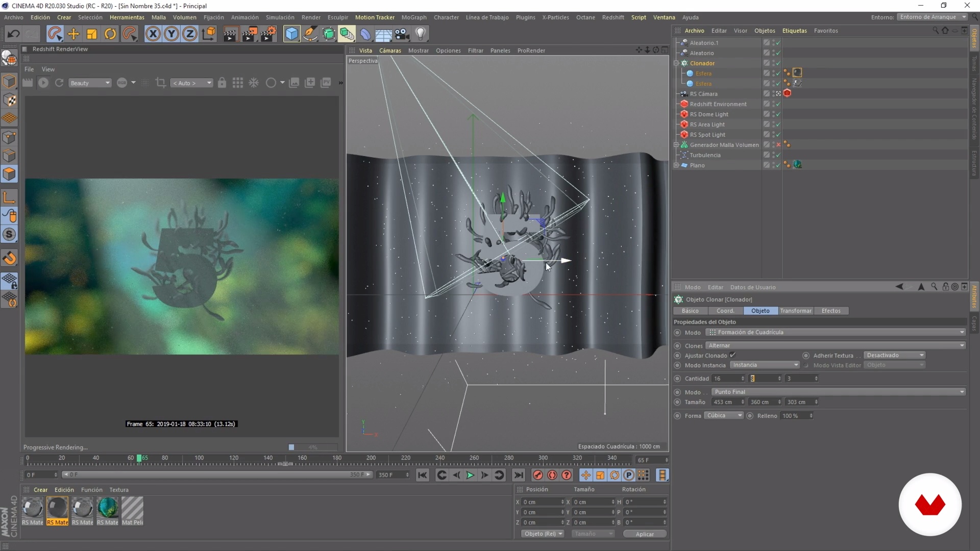Screen dimensions: 980x551
Task: Toggle Snap magnet S icon
Action: [9, 235]
